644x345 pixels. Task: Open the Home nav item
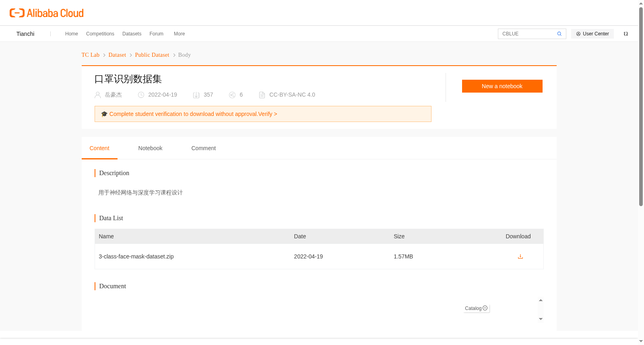[x=72, y=34]
